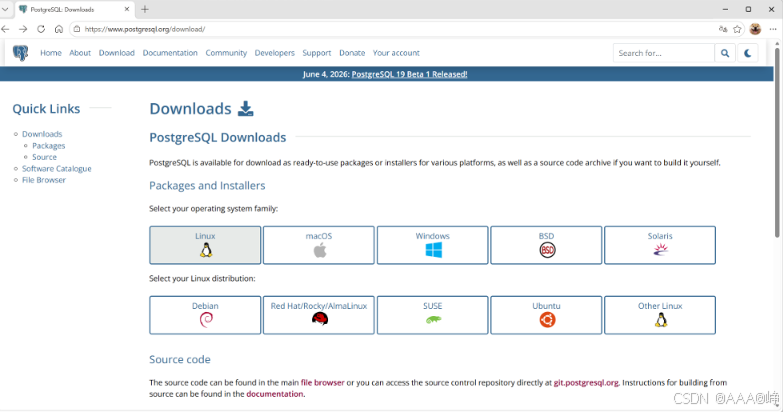Choose the SUSE distribution

click(432, 315)
